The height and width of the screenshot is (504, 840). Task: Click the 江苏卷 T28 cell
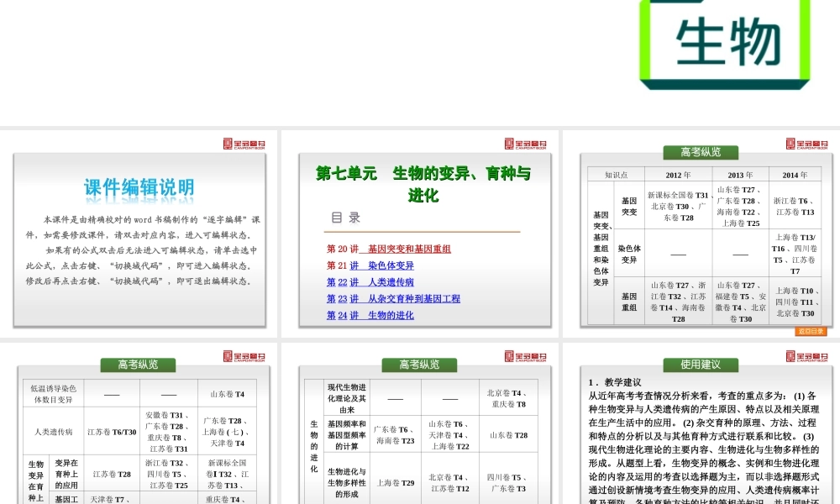point(112,474)
